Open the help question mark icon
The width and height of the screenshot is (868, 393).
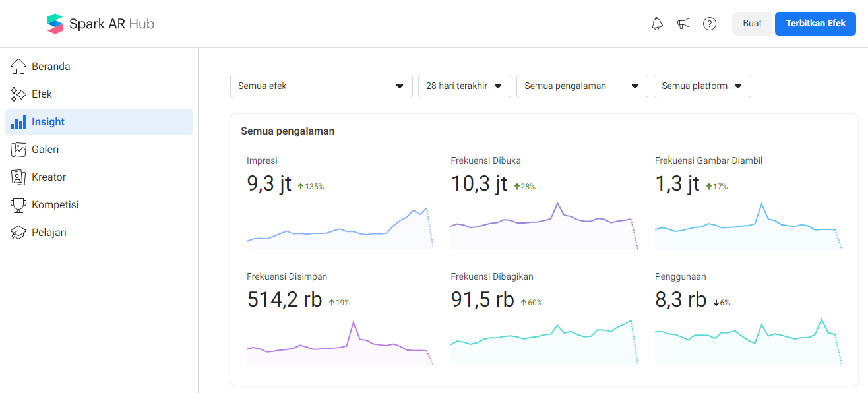tap(710, 24)
